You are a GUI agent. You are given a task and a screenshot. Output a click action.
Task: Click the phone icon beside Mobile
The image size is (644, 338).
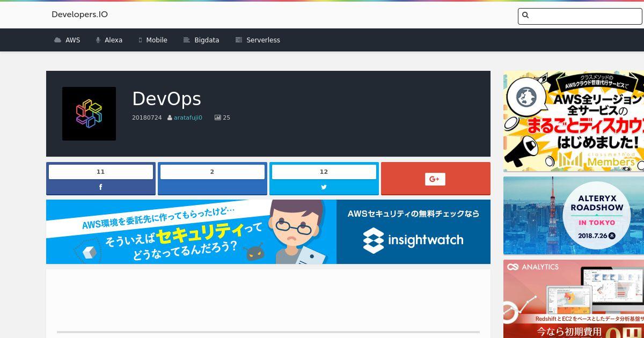click(x=140, y=40)
